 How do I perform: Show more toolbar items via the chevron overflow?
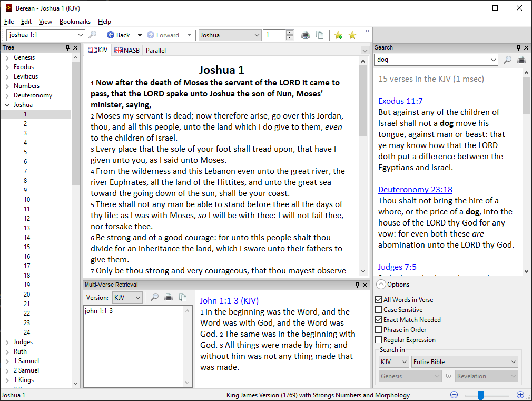coord(368,31)
